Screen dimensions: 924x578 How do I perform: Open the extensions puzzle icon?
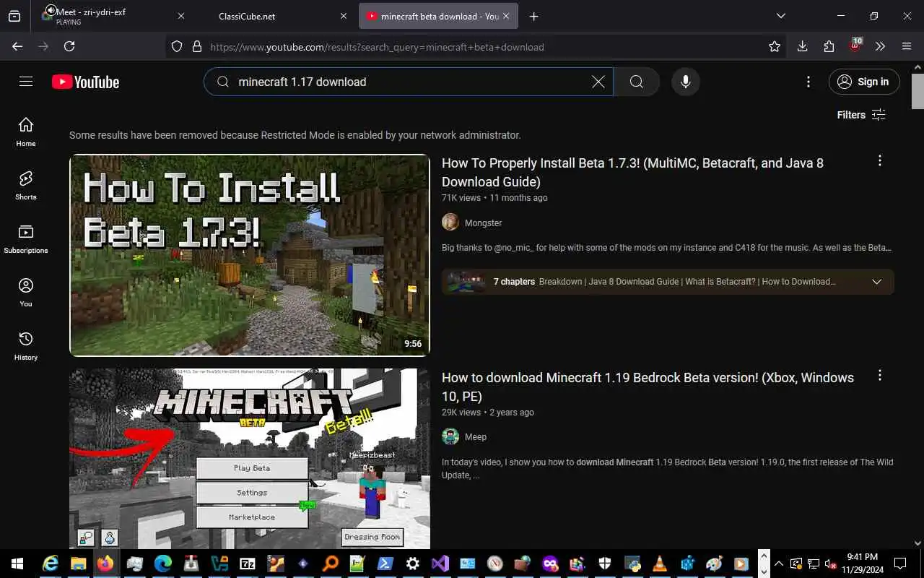click(x=829, y=46)
